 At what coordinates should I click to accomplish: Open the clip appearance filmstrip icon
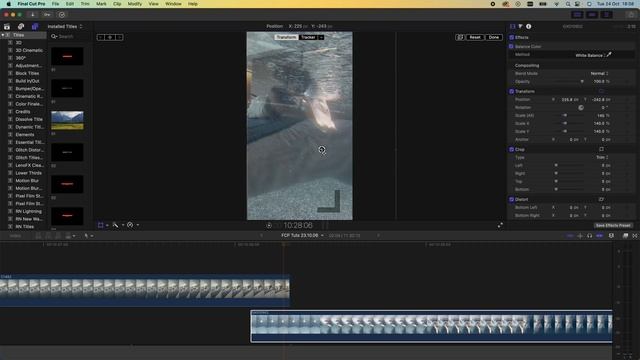tap(611, 236)
